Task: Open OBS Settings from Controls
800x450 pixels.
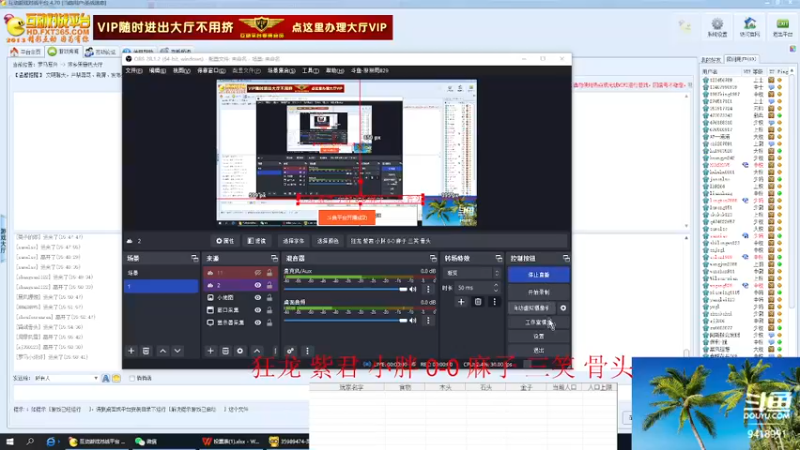Action: click(538, 336)
